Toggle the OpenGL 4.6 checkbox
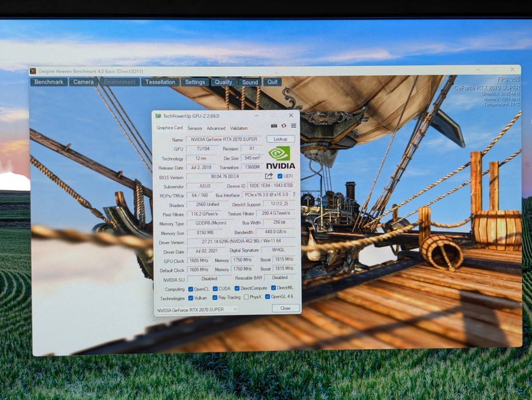The image size is (532, 400). pyautogui.click(x=267, y=297)
